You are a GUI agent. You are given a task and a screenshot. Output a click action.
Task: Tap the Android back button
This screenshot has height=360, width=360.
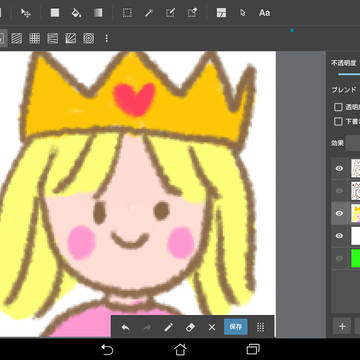point(107,349)
